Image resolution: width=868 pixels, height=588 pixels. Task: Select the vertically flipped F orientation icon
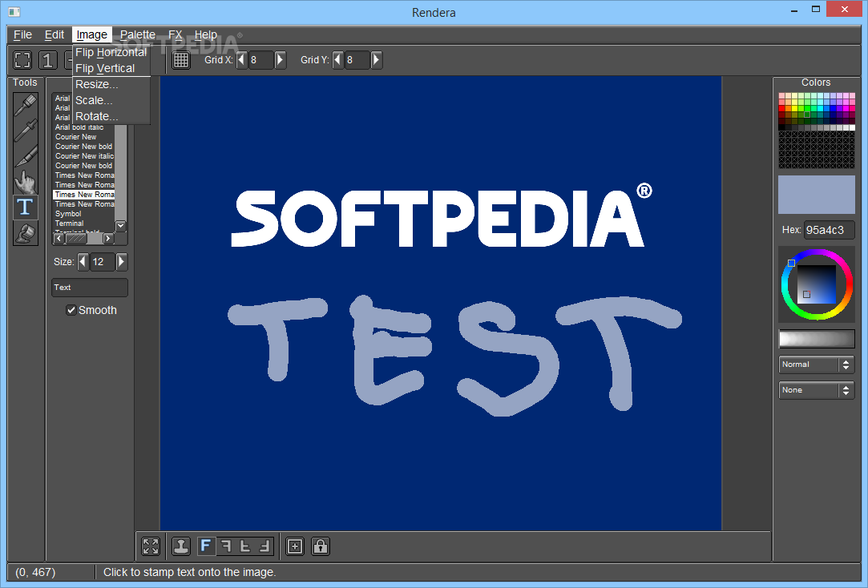(245, 546)
